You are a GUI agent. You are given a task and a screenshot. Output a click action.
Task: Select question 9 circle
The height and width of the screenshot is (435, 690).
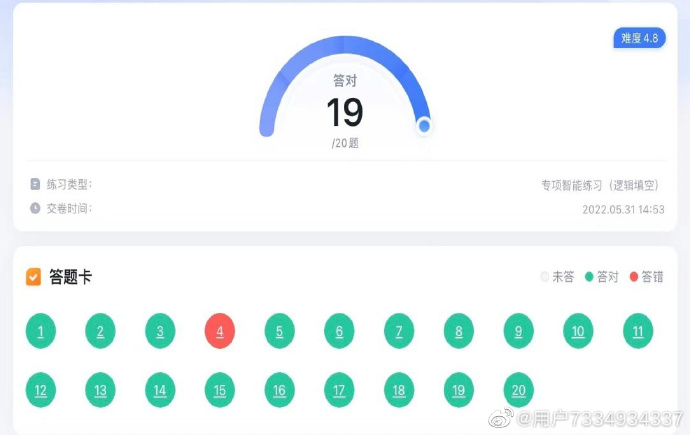[518, 331]
